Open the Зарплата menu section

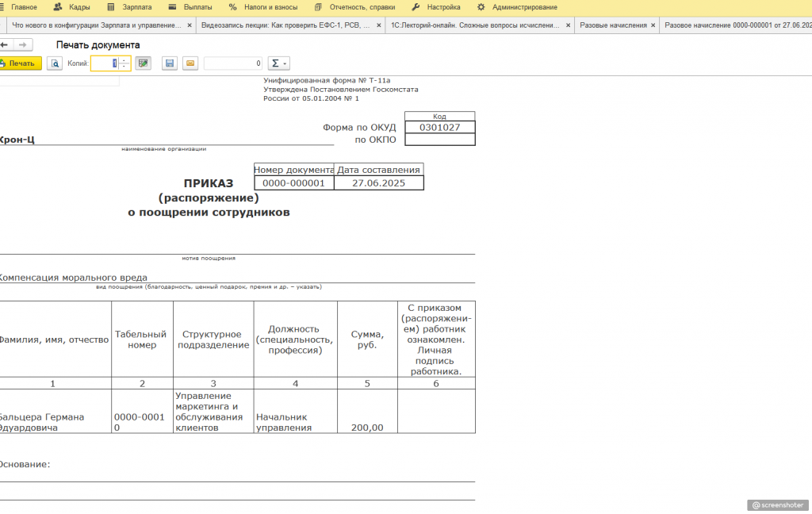point(137,7)
